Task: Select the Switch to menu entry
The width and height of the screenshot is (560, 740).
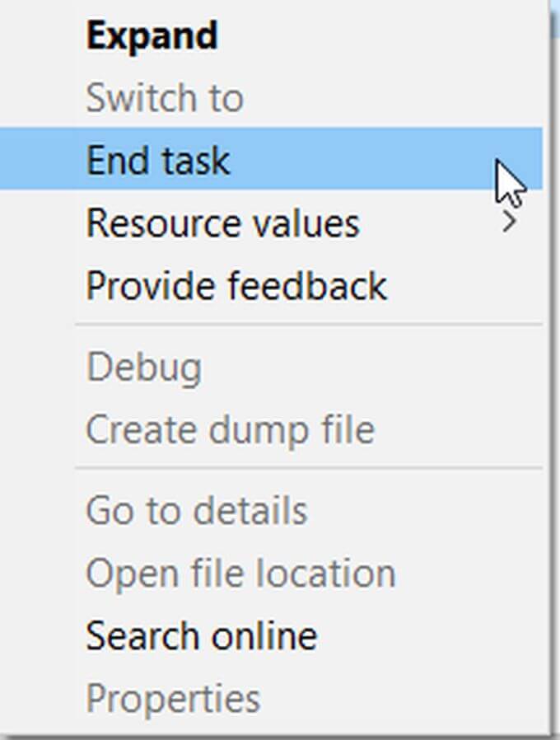Action: click(x=165, y=99)
